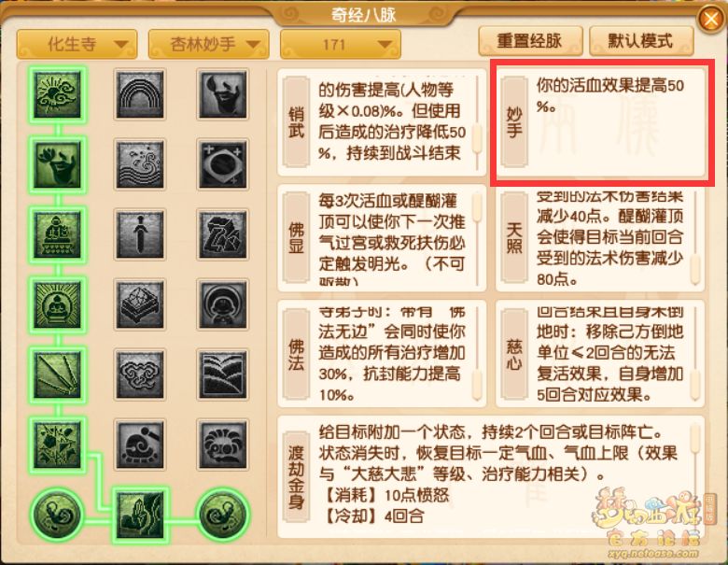Image resolution: width=728 pixels, height=565 pixels.
Task: Click the incense sticks skill icon
Action: click(x=58, y=375)
